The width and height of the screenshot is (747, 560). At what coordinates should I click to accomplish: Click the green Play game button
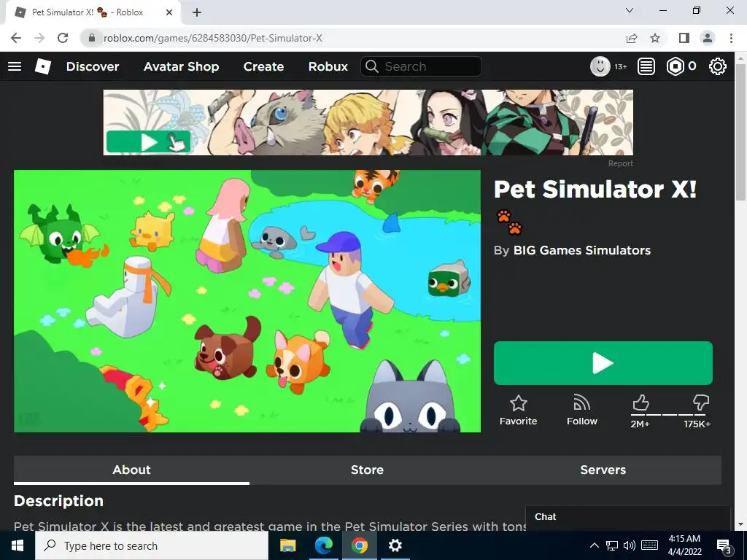tap(603, 363)
